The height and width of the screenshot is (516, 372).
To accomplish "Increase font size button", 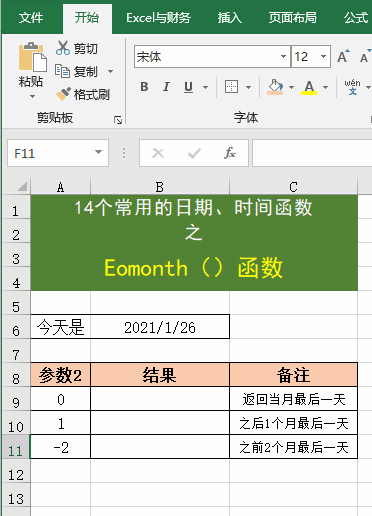I will click(343, 56).
